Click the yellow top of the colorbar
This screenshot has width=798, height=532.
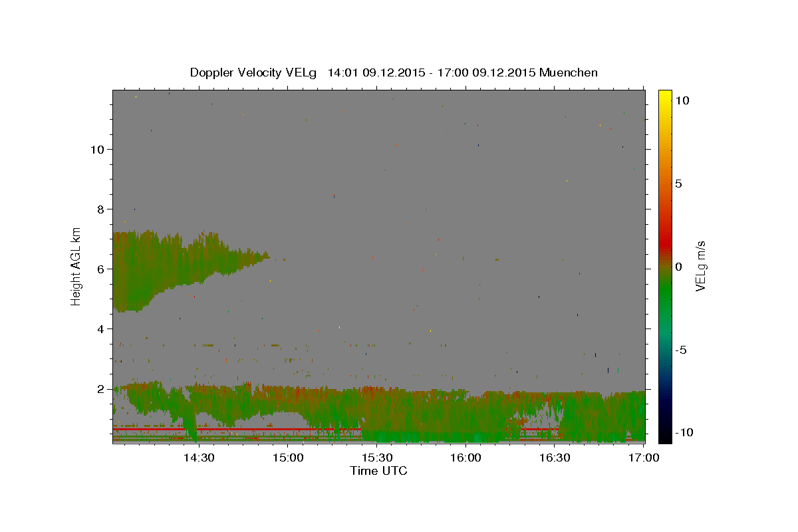click(x=664, y=96)
